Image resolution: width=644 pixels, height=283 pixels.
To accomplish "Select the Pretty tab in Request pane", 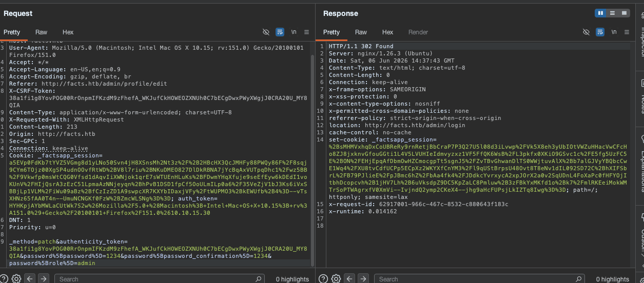I will tap(12, 32).
